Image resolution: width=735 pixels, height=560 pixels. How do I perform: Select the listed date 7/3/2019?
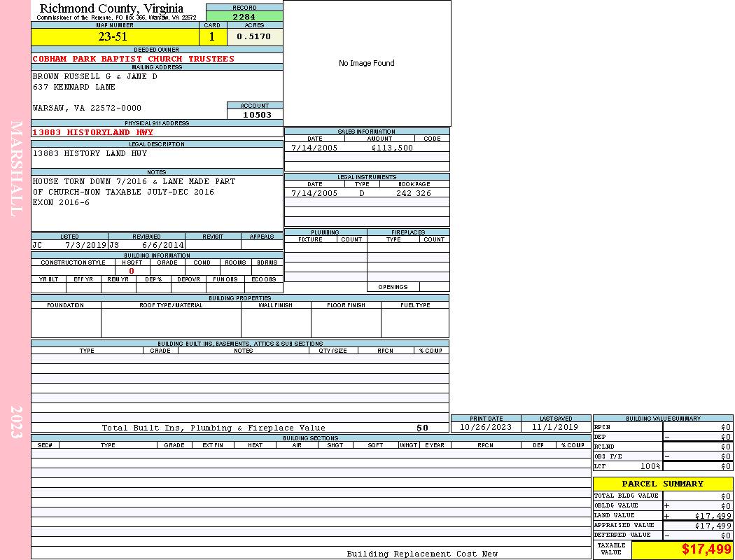tap(85, 246)
